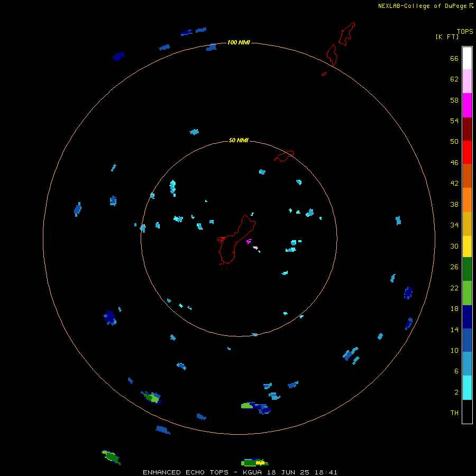Click legend value 6

click(x=456, y=371)
